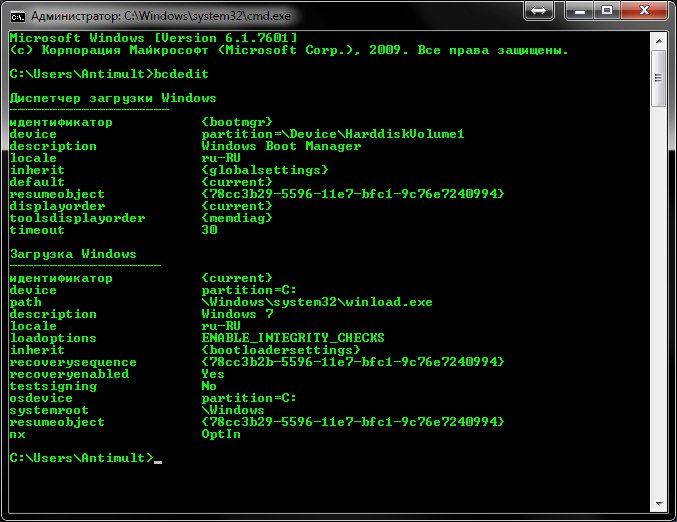Image resolution: width=677 pixels, height=522 pixels.
Task: Click the label 'loadoptions'
Action: [53, 338]
